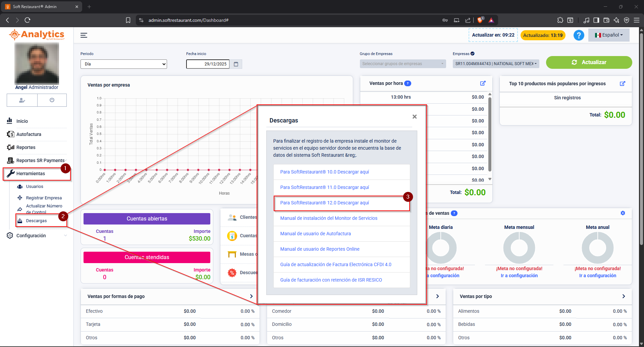Click the Meta mensual donut chart
This screenshot has height=347, width=644.
coord(519,248)
